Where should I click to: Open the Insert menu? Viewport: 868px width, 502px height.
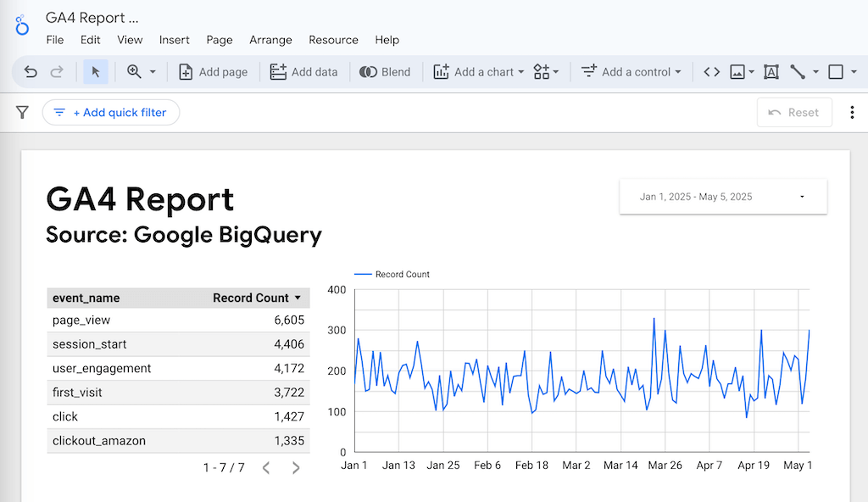click(x=175, y=40)
